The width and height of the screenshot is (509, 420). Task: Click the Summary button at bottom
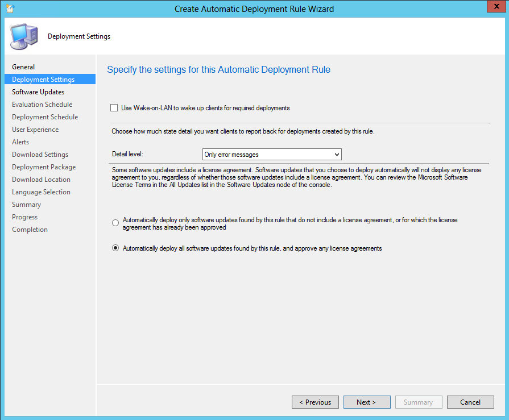tap(419, 402)
